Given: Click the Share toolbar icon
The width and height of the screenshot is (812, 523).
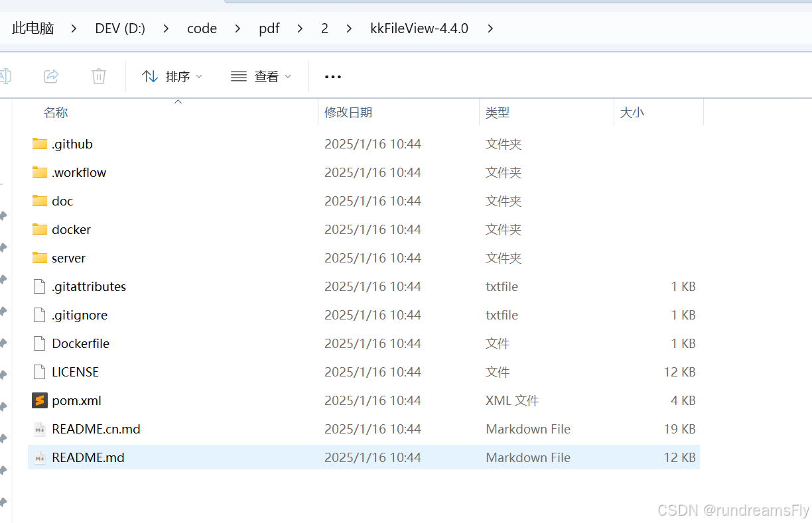Looking at the screenshot, I should point(51,76).
